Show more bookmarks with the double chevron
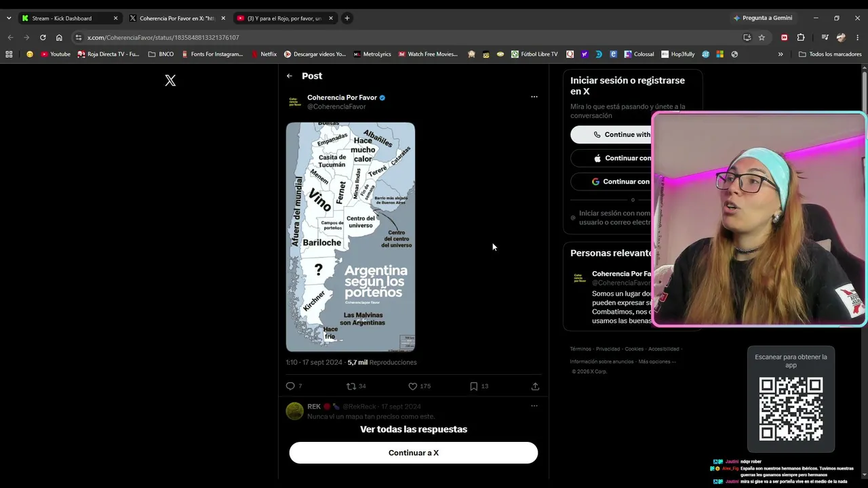The height and width of the screenshot is (488, 868). click(x=781, y=54)
